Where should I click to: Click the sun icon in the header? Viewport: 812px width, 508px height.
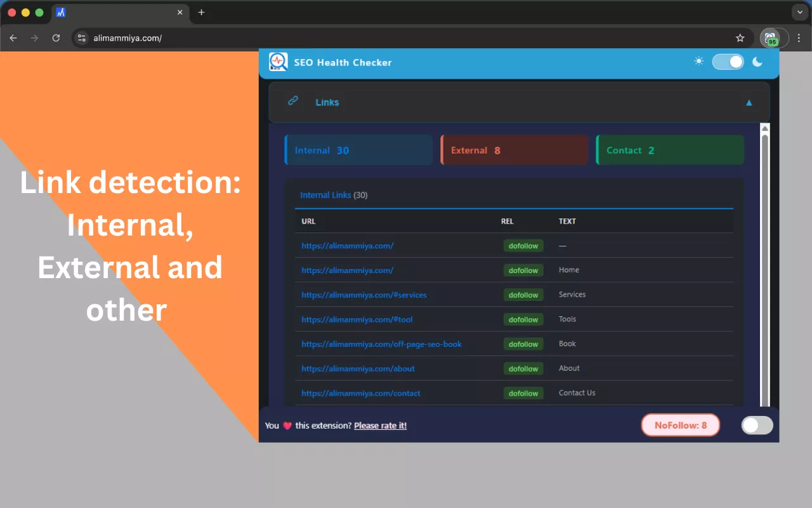click(698, 61)
